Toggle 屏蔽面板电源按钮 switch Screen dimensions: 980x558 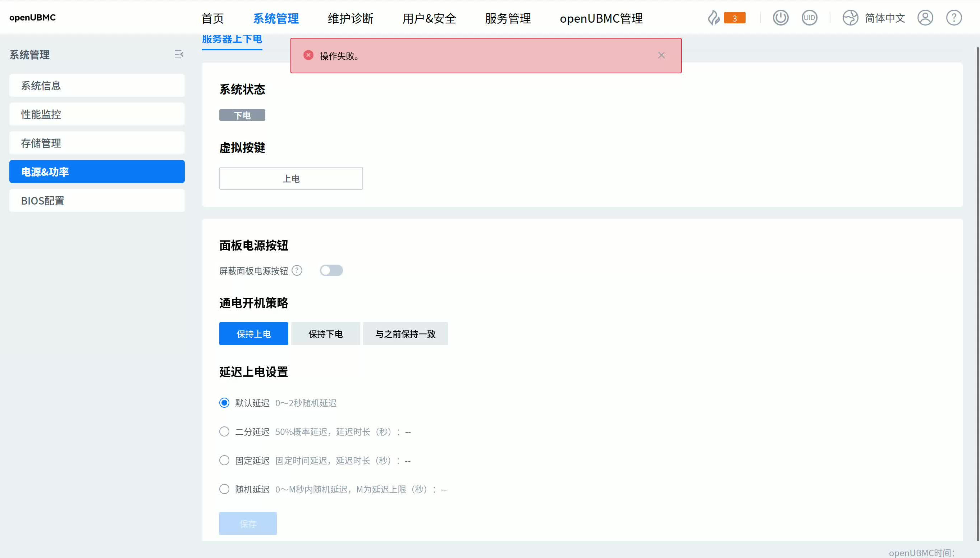click(x=331, y=271)
